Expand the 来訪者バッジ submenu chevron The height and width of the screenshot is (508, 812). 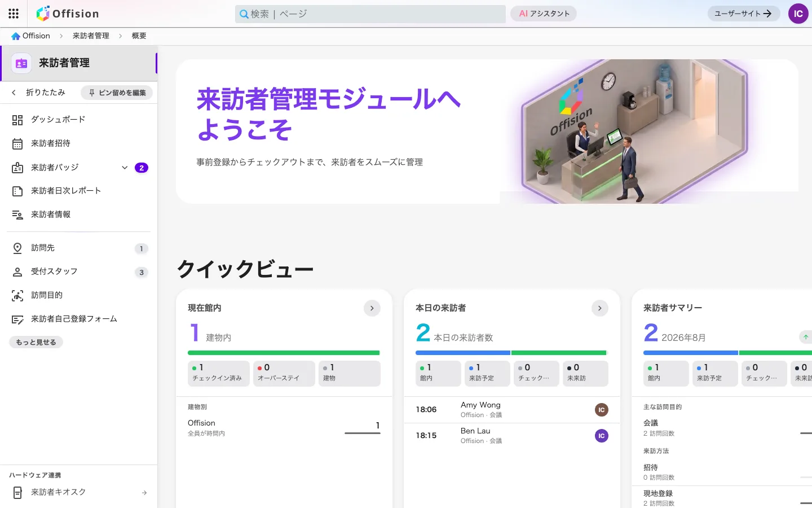click(x=125, y=168)
